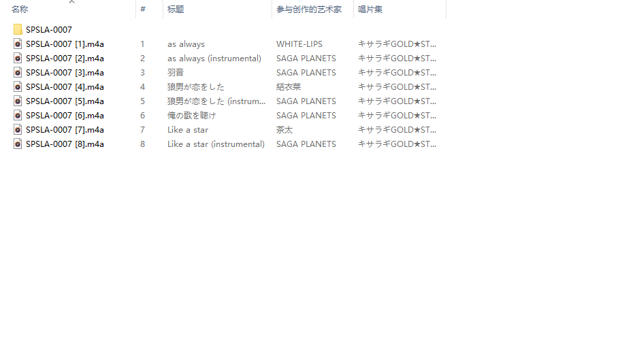Viewport: 637px width, 364px height.
Task: Select file name SPSLA-0007 [3].m4a
Action: click(65, 72)
